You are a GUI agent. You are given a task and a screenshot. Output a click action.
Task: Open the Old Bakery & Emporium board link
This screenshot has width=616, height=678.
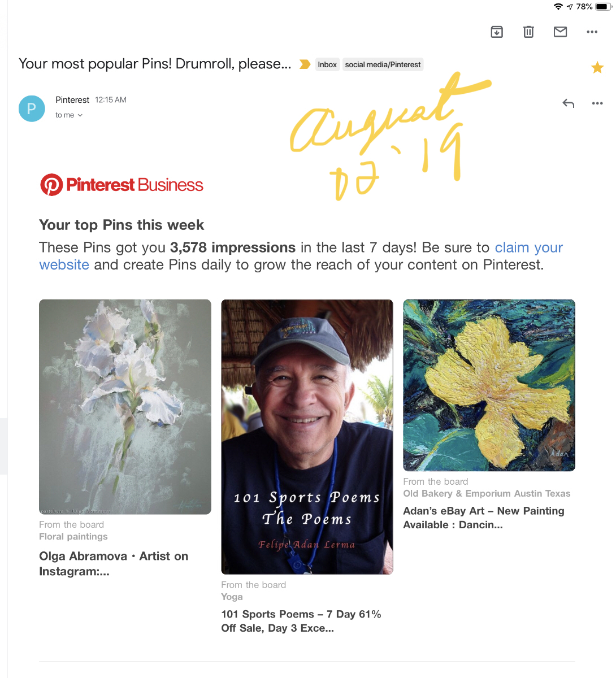[x=487, y=494]
